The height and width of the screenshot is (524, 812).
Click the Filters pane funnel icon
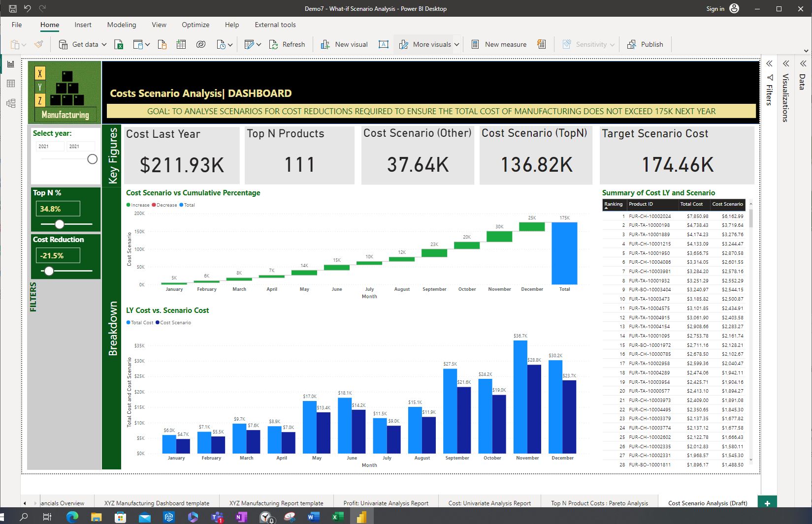770,77
